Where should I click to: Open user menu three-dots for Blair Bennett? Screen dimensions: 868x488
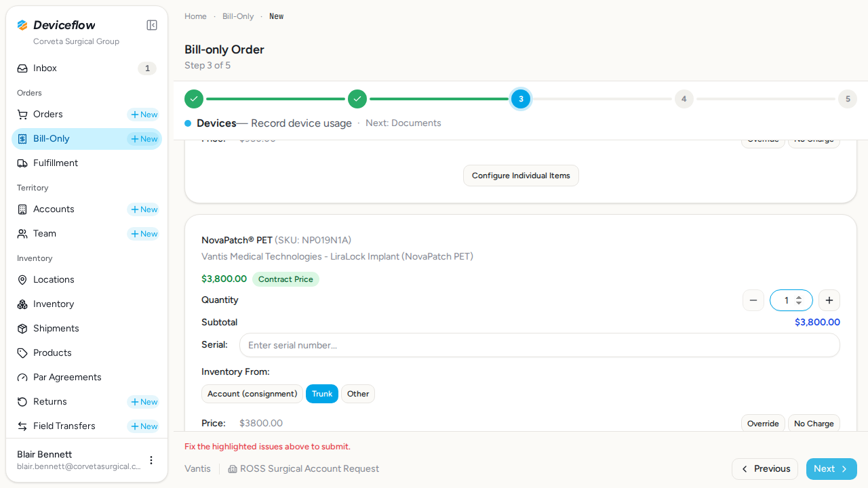151,460
